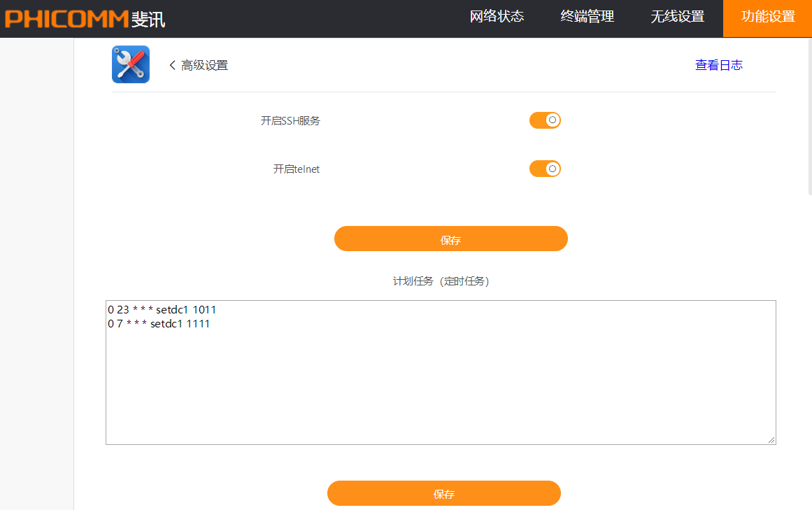The height and width of the screenshot is (510, 812).
Task: Click the back chevron beside 高级设置
Action: coord(172,65)
